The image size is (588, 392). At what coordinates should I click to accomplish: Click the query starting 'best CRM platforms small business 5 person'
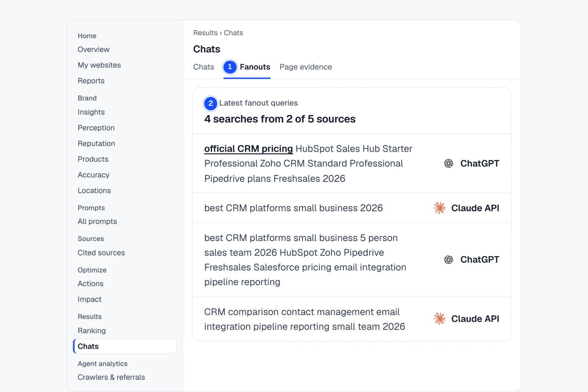[305, 260]
